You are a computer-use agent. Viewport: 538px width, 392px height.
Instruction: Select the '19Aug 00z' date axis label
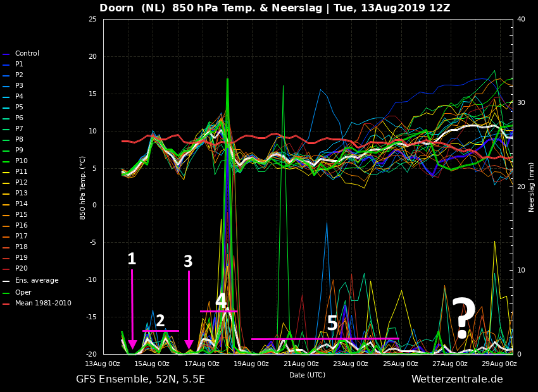coord(251,364)
